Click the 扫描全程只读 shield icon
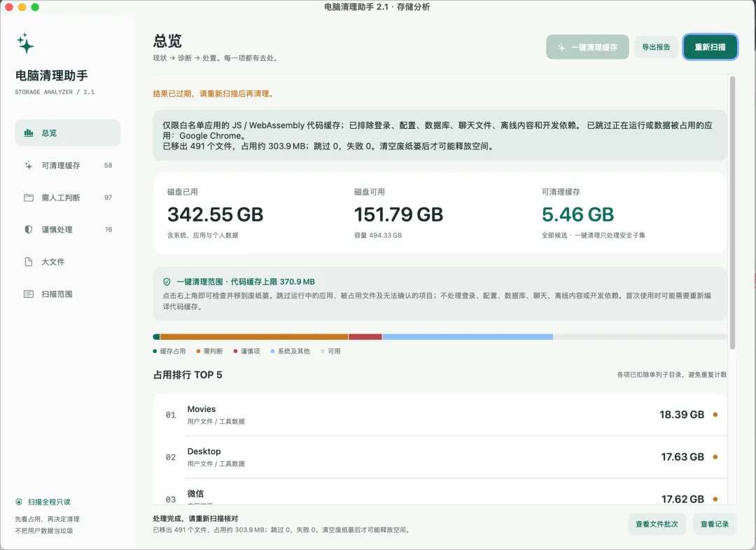Screen dimensions: 756x550 pos(19,502)
